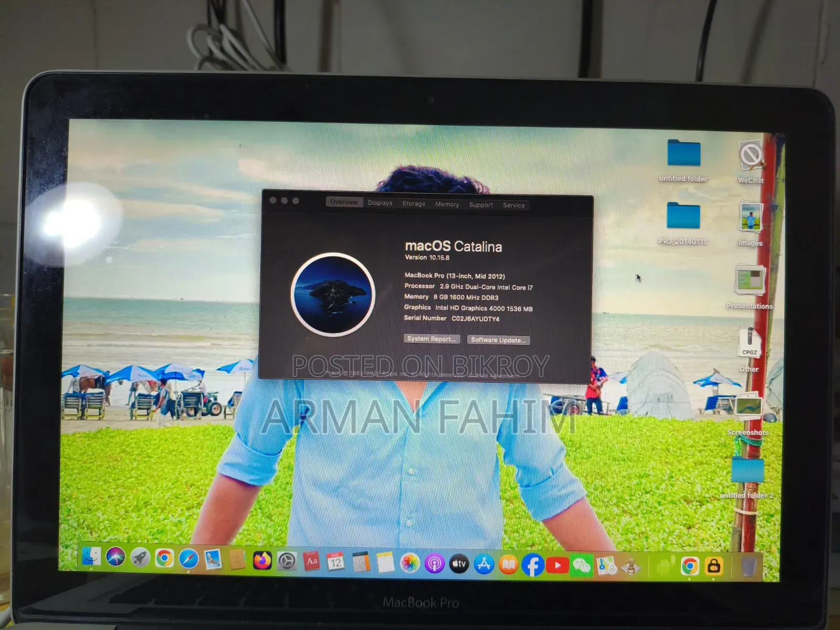Open Finder from the Dock
The height and width of the screenshot is (630, 840).
click(x=91, y=556)
